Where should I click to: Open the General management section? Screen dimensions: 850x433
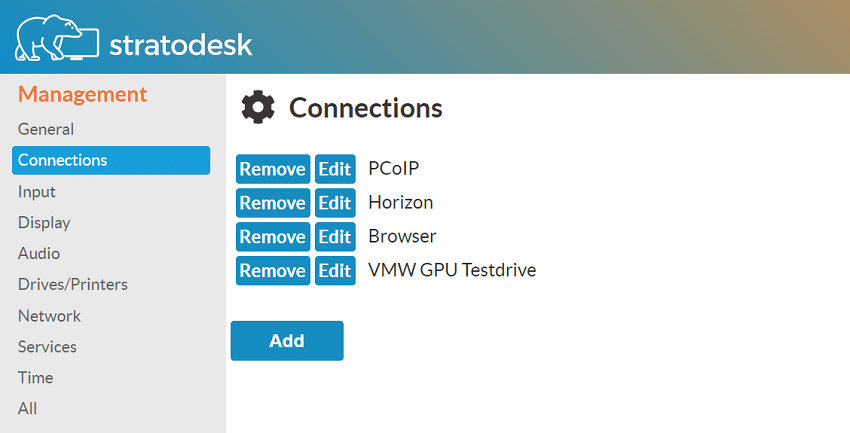point(46,130)
